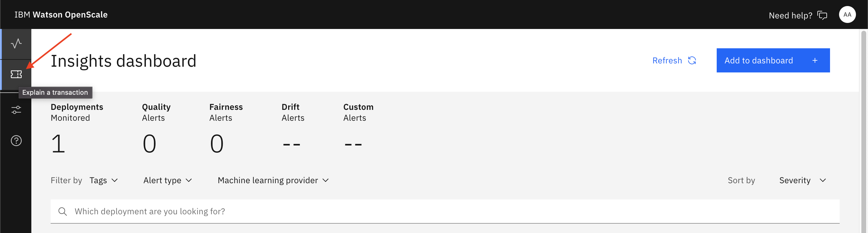This screenshot has width=868, height=233.
Task: Open the Machine learning provider dropdown
Action: (x=273, y=180)
